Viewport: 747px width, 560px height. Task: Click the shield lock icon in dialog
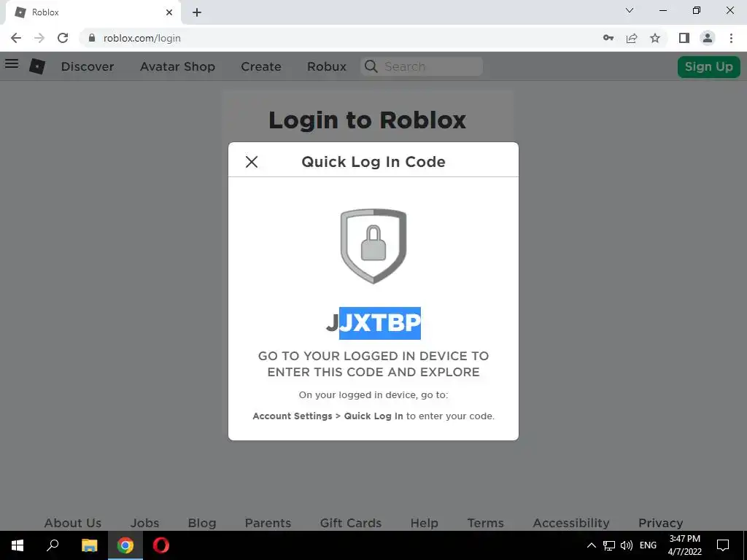click(x=373, y=246)
